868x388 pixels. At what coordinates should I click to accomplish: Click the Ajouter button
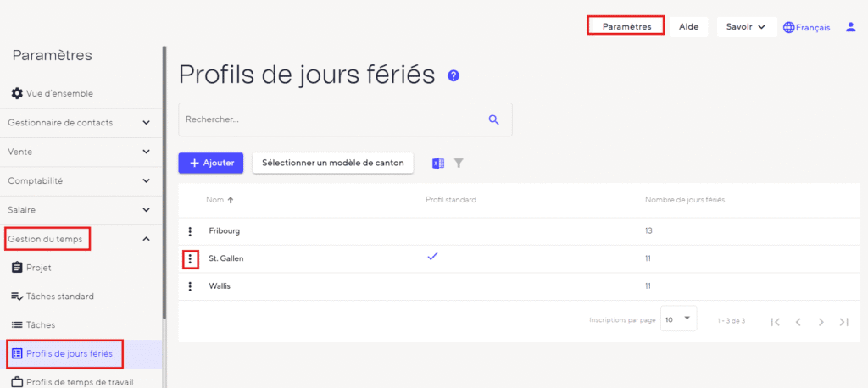(x=211, y=163)
